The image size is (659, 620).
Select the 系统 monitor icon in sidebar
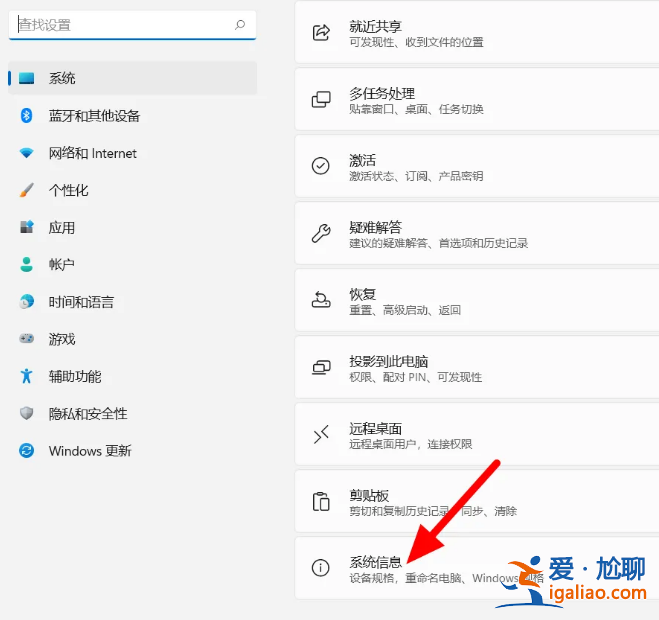tap(26, 78)
